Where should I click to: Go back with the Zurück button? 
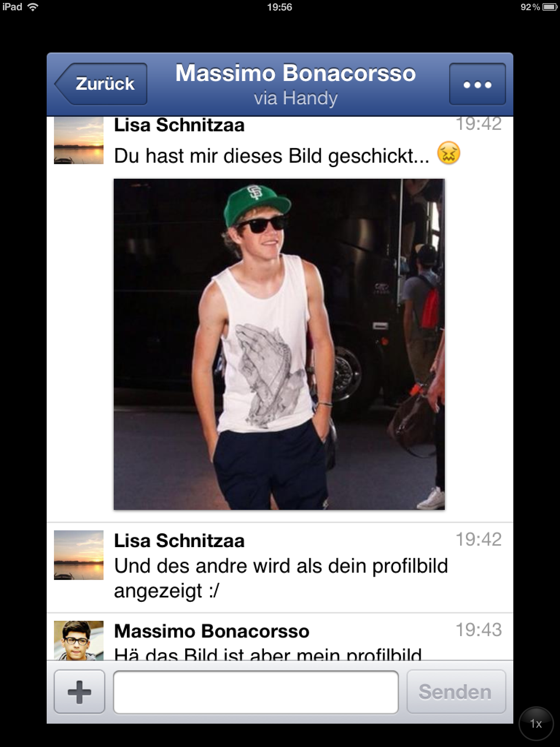101,84
